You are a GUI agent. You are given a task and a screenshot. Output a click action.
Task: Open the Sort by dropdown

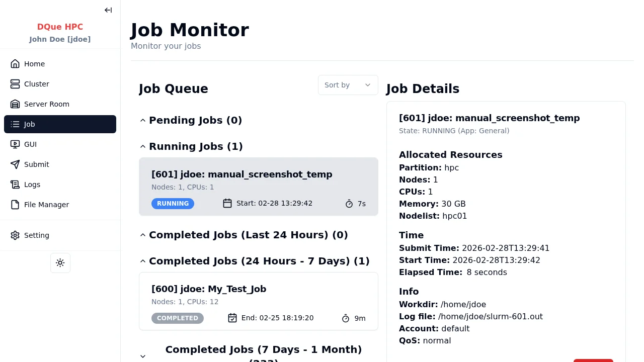pyautogui.click(x=348, y=85)
